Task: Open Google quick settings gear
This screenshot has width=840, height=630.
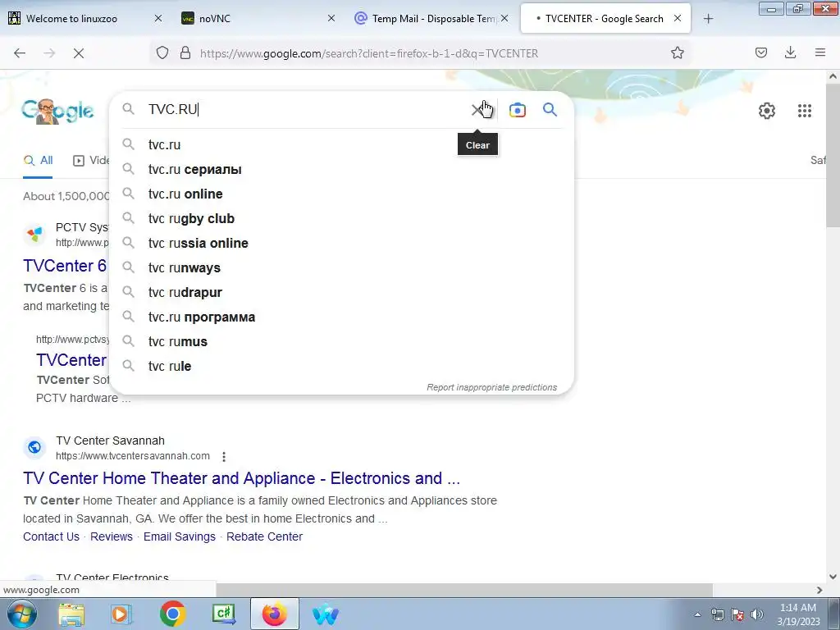Action: (x=767, y=111)
